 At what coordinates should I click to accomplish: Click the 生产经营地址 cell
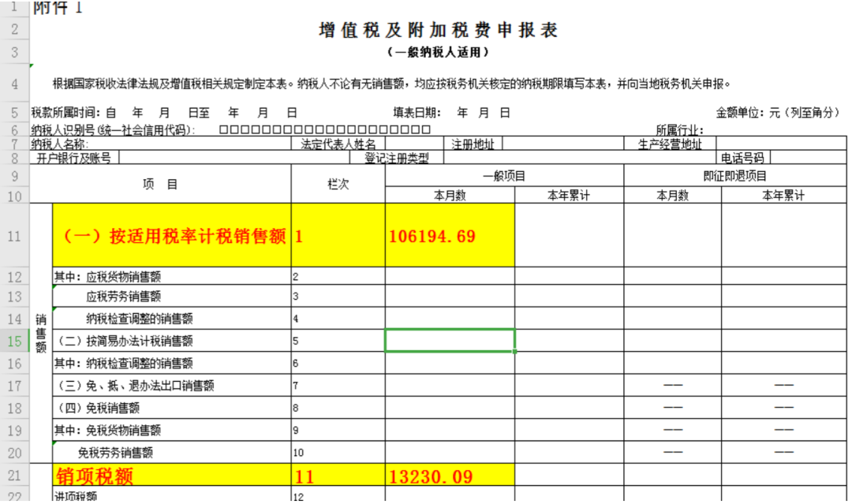click(x=670, y=144)
